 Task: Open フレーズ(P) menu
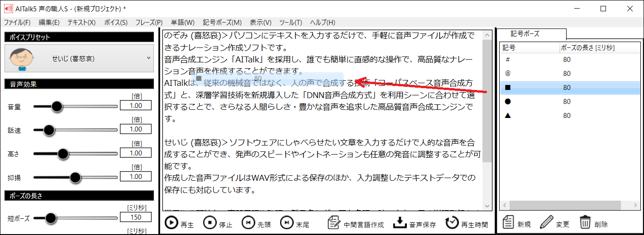tap(149, 23)
